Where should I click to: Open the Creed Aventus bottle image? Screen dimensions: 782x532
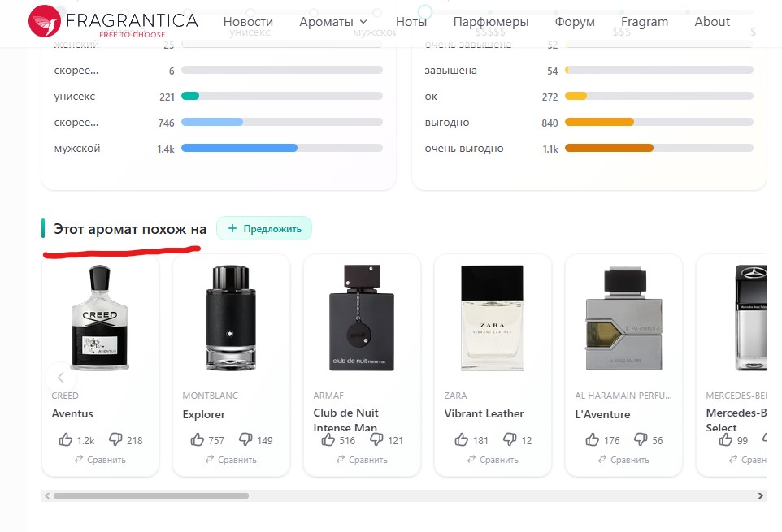100,318
